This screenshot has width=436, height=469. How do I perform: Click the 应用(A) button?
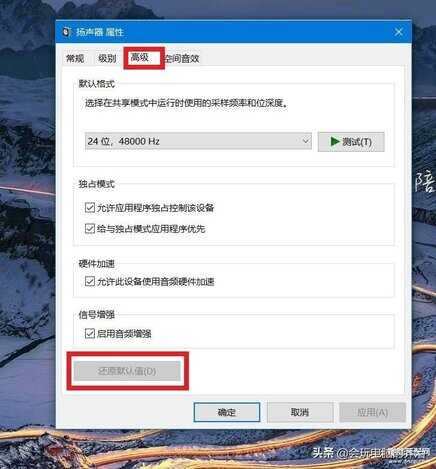[x=372, y=412]
